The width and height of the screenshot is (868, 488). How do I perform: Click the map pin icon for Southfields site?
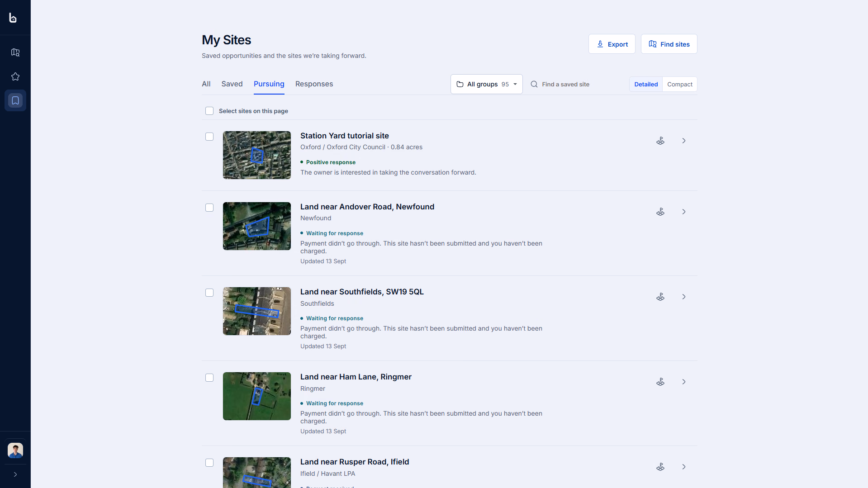(x=660, y=297)
